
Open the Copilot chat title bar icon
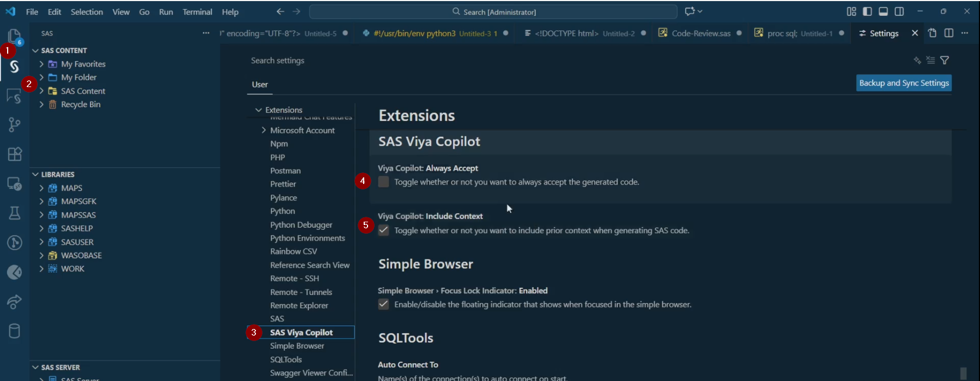690,11
